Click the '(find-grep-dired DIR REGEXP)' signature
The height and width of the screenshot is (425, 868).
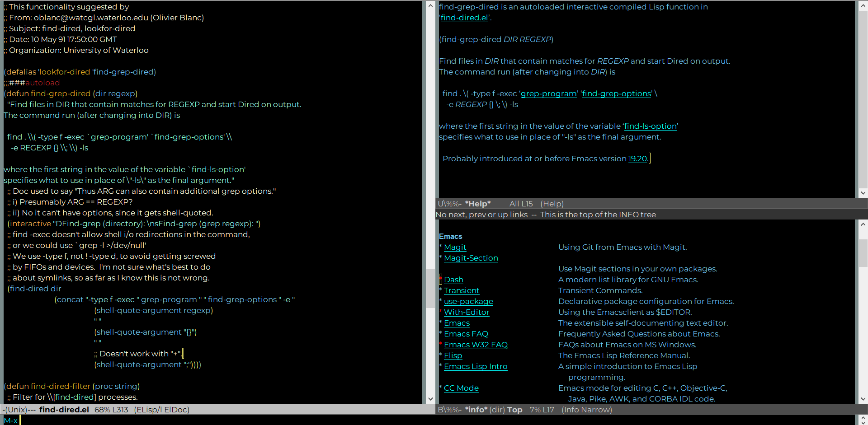coord(496,39)
